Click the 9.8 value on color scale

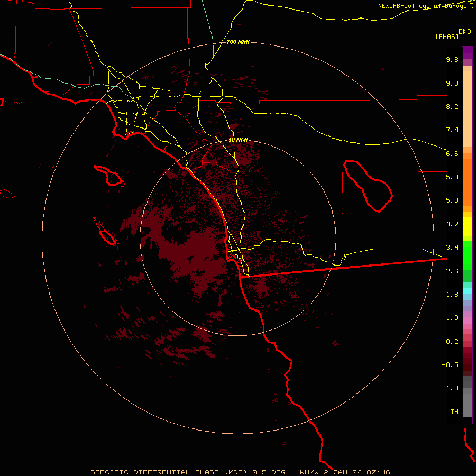click(452, 59)
